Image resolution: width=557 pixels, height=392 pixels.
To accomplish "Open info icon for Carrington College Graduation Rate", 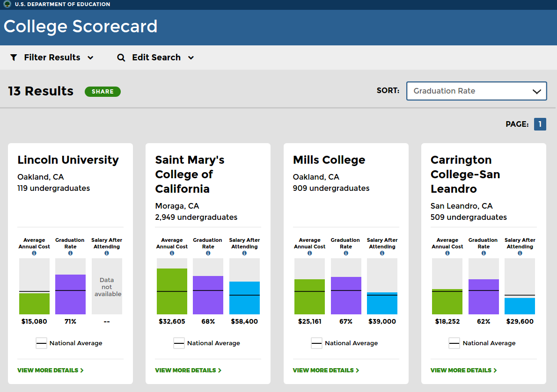I will (x=484, y=253).
